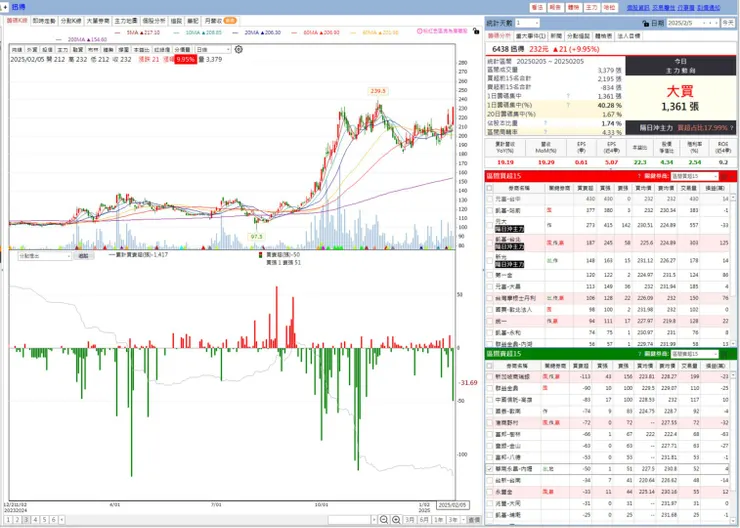Viewport: 740px width, 528px height.
Task: Switch to the 月營收 tab
Action: coord(220,21)
